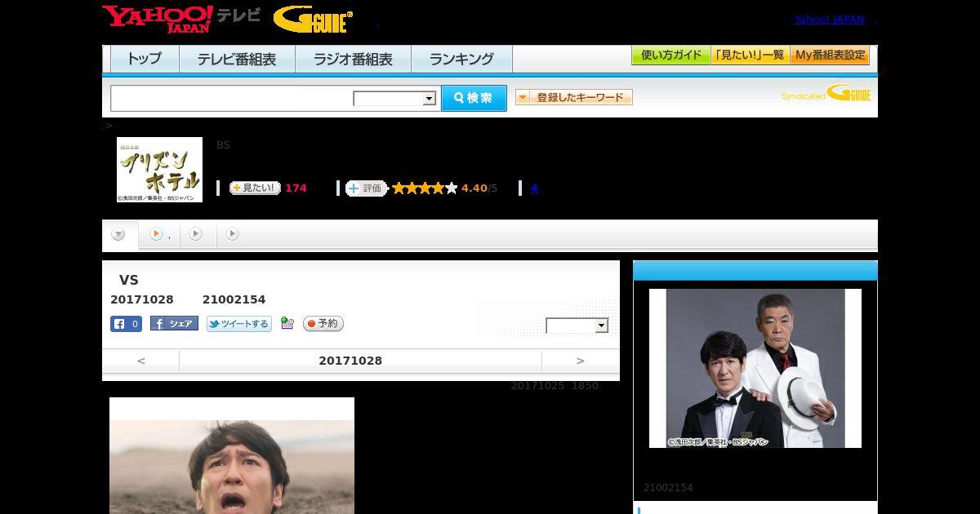The height and width of the screenshot is (514, 980).
Task: Click the star rating display
Action: [x=425, y=188]
